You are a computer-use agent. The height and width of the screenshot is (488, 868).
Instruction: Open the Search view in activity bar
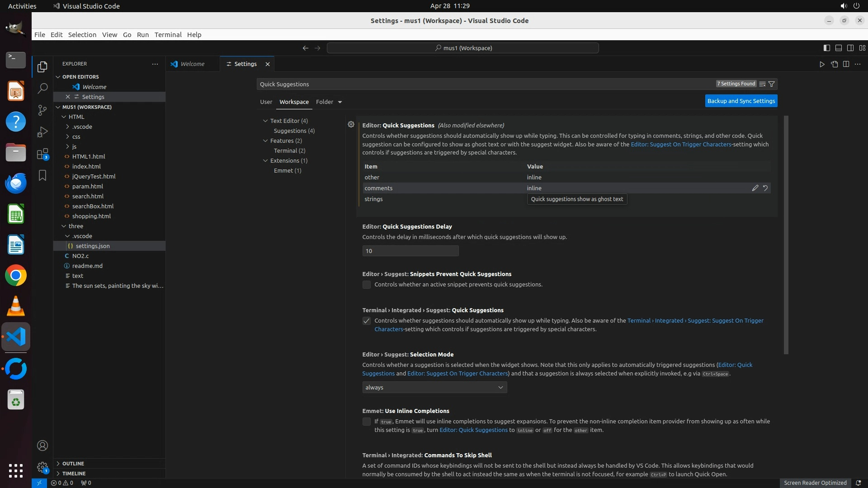pos(42,88)
